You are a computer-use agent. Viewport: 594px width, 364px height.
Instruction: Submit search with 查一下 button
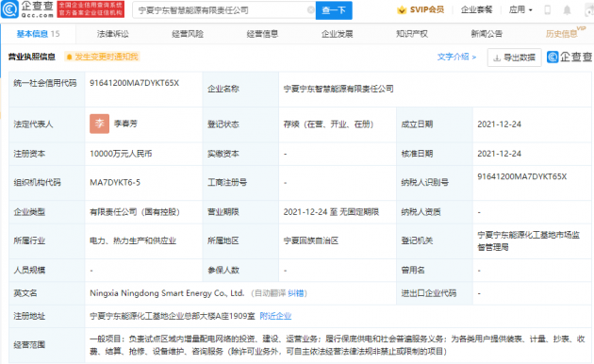point(334,10)
